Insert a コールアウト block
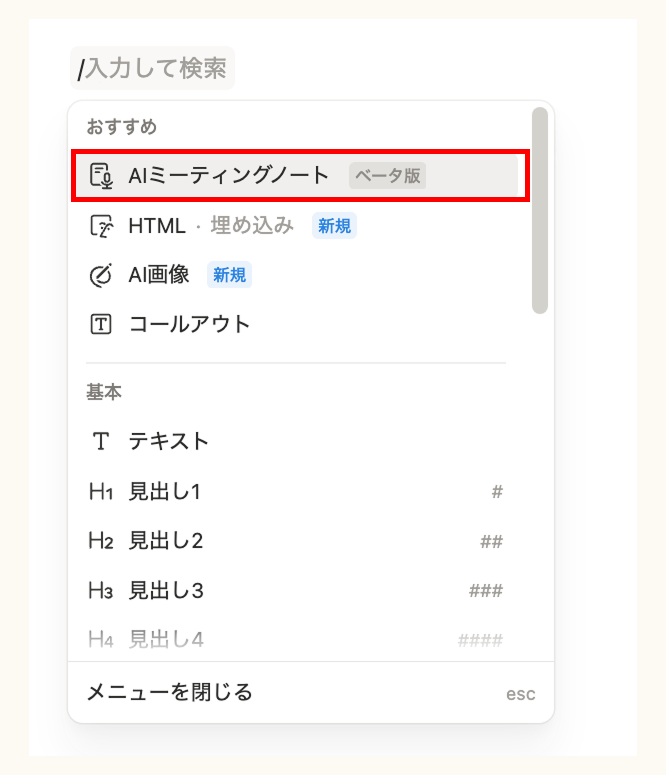Image resolution: width=666 pixels, height=775 pixels. 297,324
